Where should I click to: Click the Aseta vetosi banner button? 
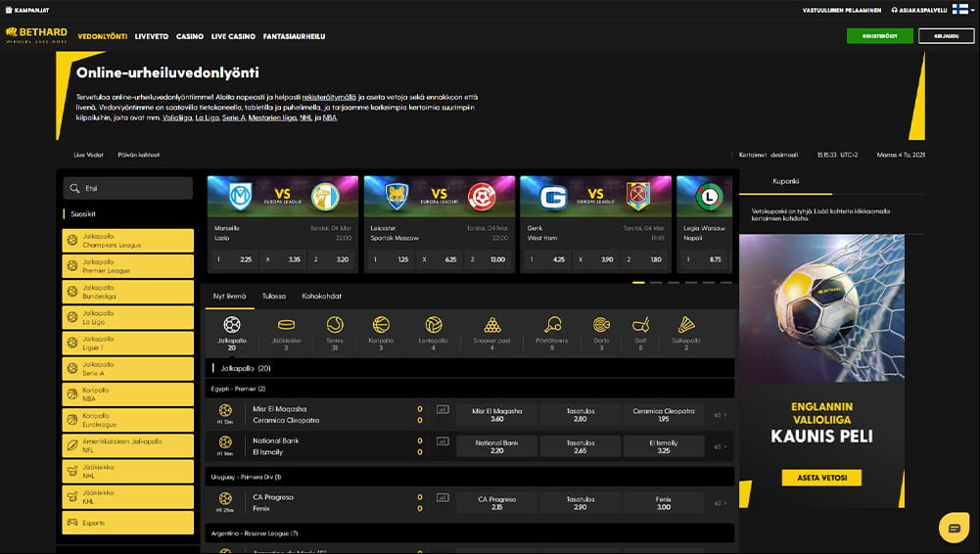pos(821,478)
